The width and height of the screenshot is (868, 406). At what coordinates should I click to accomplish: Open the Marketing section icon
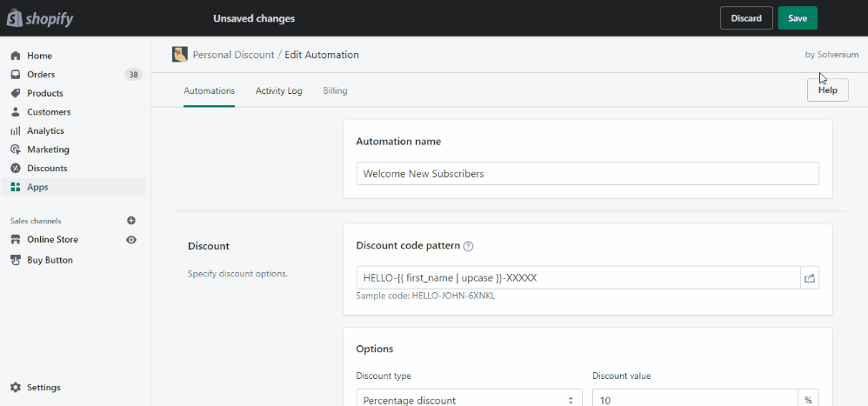pos(16,150)
